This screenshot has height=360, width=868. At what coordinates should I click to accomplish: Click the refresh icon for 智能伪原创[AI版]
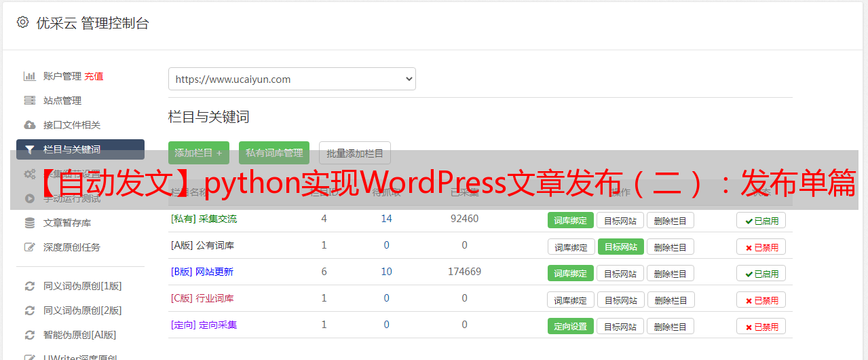29,335
